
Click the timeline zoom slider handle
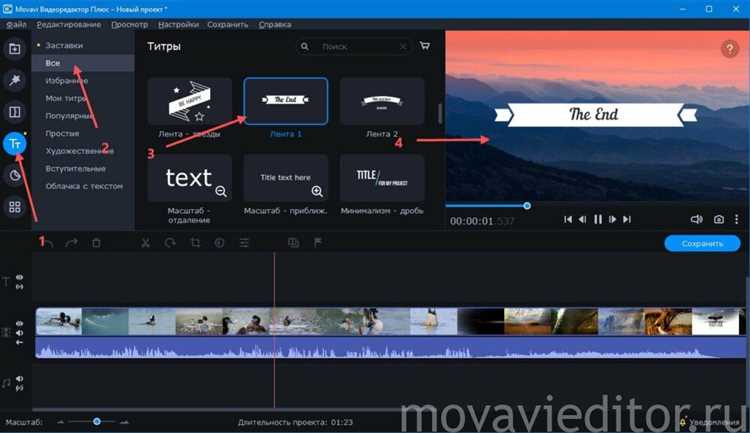(x=97, y=422)
